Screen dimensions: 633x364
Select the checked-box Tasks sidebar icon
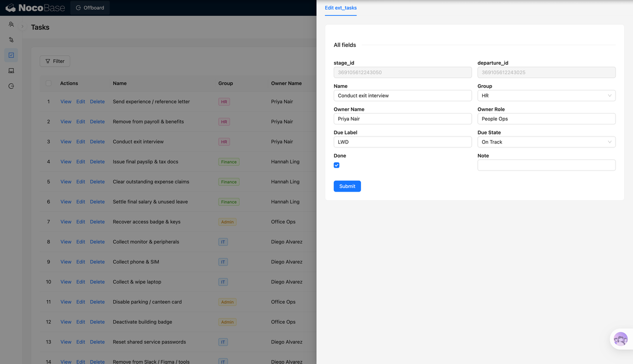11,55
